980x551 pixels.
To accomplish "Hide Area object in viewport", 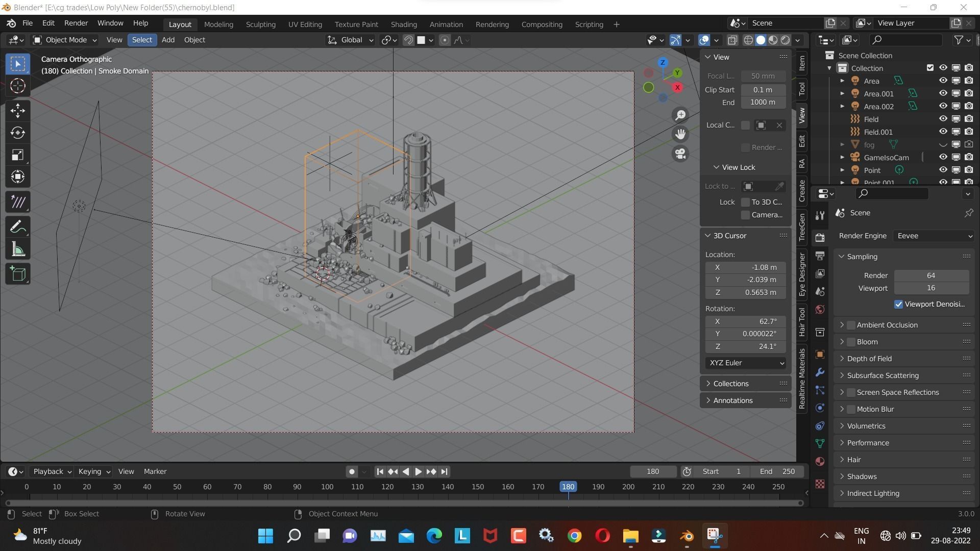I will [x=943, y=81].
